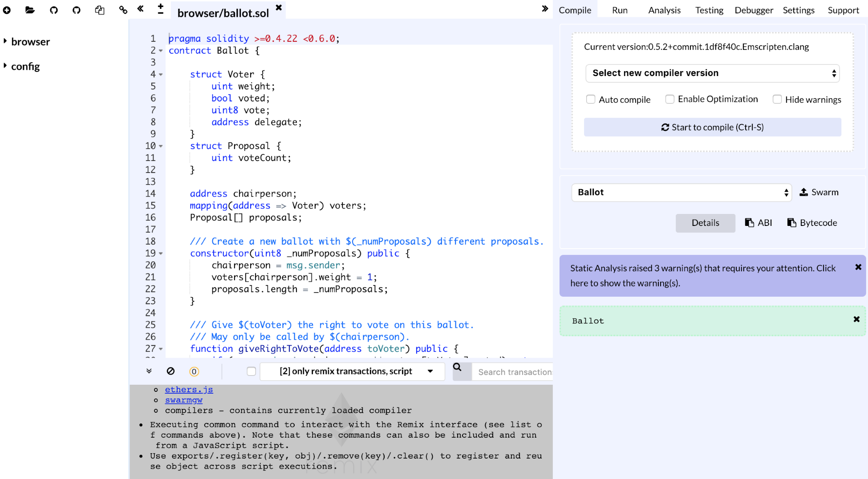This screenshot has width=868, height=479.
Task: Switch to the Run tab
Action: click(620, 10)
